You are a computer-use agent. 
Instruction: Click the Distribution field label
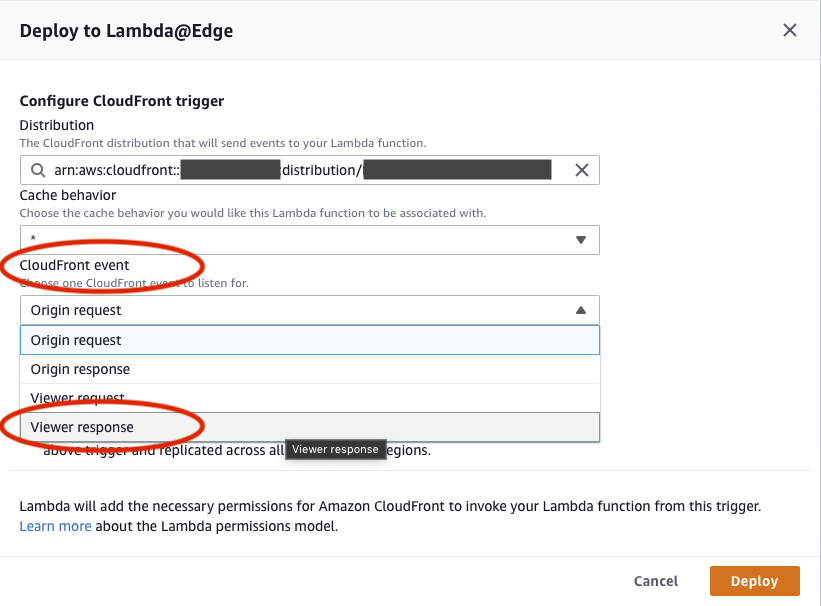pyautogui.click(x=57, y=125)
